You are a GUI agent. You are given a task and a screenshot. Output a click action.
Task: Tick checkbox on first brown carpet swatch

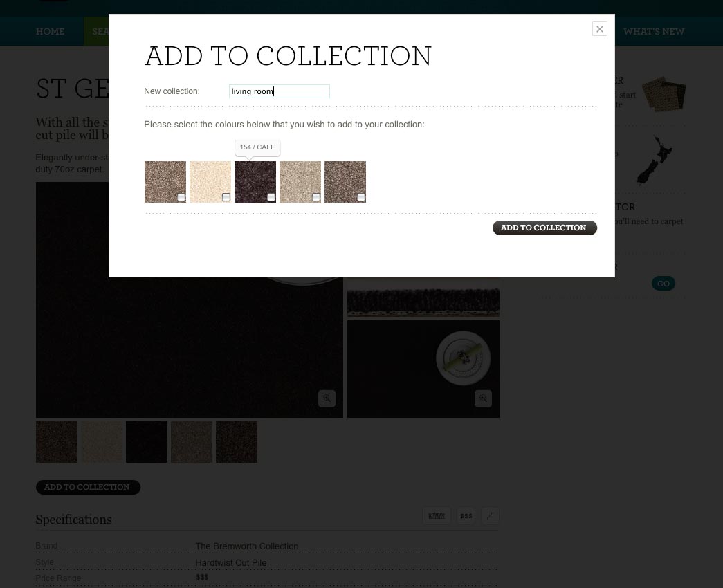[x=181, y=197]
